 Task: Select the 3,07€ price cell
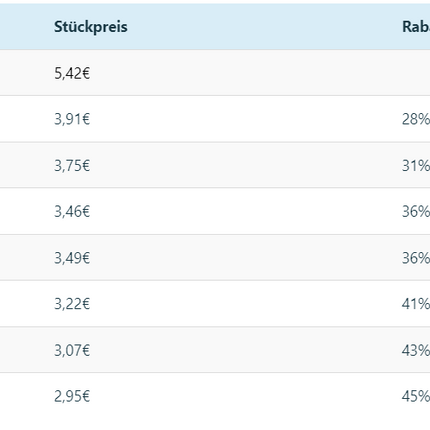(x=72, y=350)
